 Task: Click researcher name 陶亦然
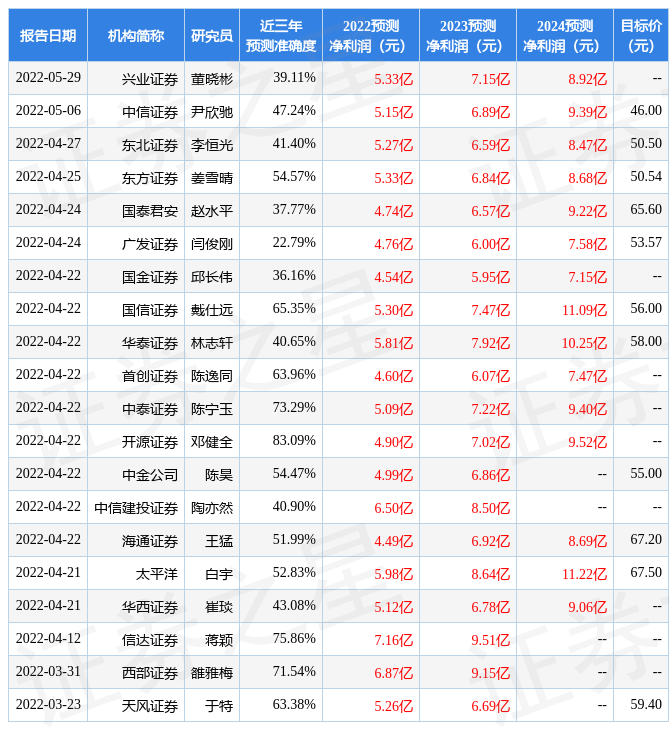click(x=212, y=508)
